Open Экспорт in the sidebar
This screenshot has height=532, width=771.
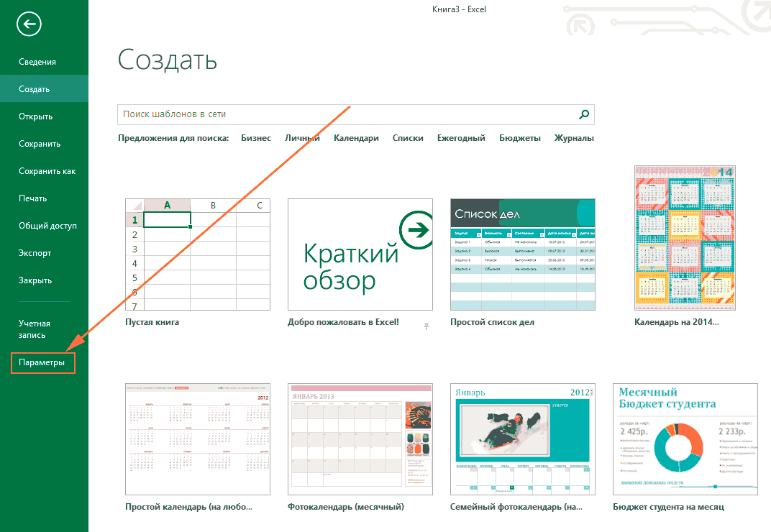coord(35,253)
